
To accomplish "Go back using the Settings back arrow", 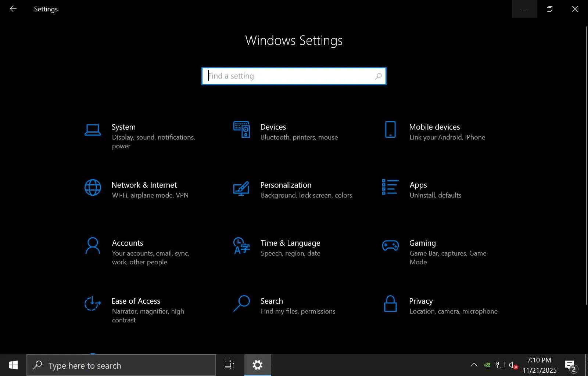I will [x=13, y=9].
